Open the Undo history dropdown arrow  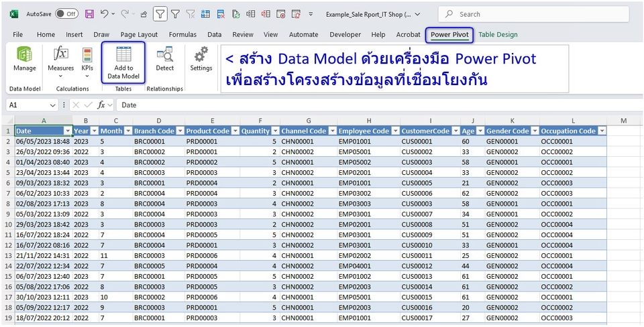(x=113, y=14)
